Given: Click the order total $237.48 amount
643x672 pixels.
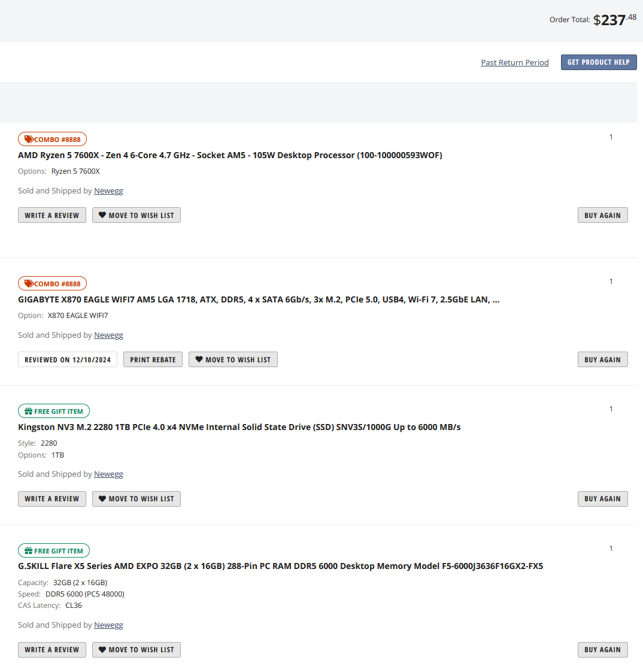Looking at the screenshot, I should pyautogui.click(x=615, y=20).
